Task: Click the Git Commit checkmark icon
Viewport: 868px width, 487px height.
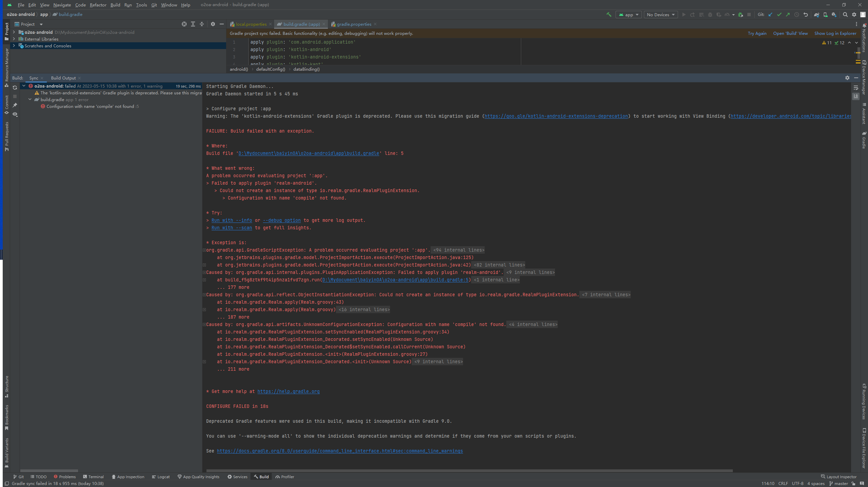Action: click(x=779, y=15)
